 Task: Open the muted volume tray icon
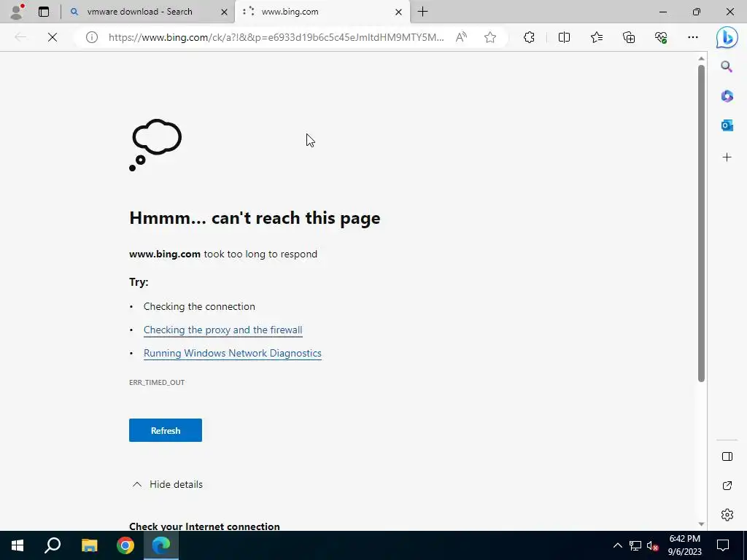[x=653, y=545]
